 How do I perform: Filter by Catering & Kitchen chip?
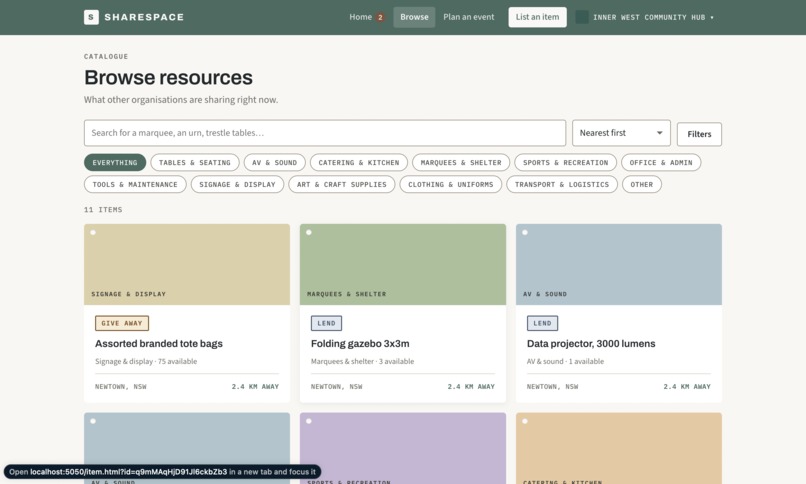point(359,162)
